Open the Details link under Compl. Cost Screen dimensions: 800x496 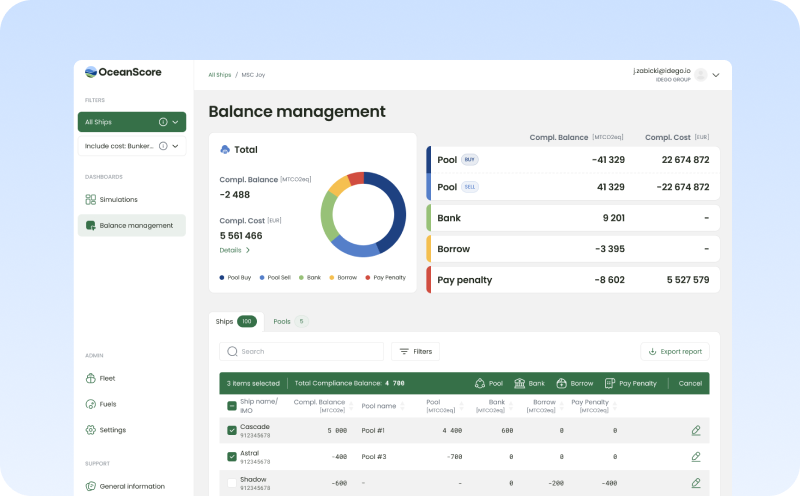pos(234,250)
